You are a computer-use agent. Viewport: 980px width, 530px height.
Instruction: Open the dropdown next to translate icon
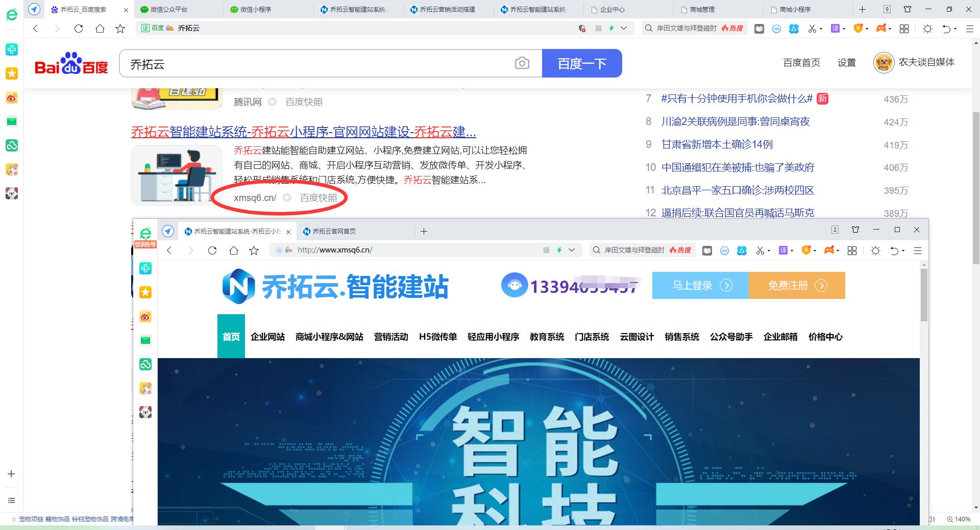(845, 29)
